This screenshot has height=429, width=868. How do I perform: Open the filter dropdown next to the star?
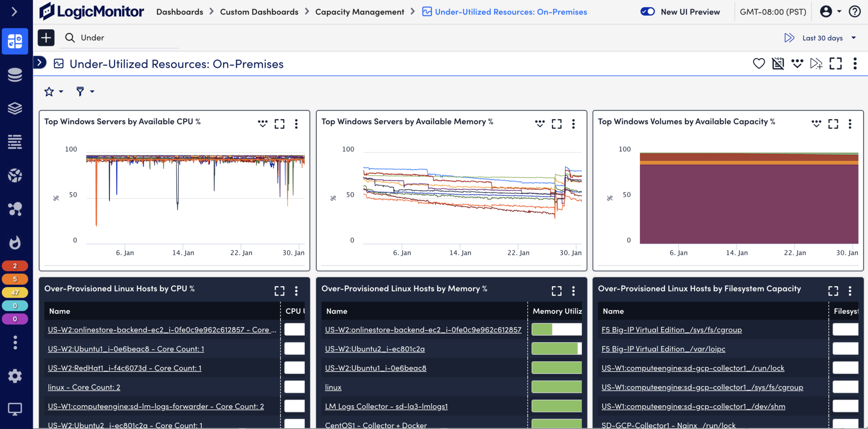coord(84,91)
